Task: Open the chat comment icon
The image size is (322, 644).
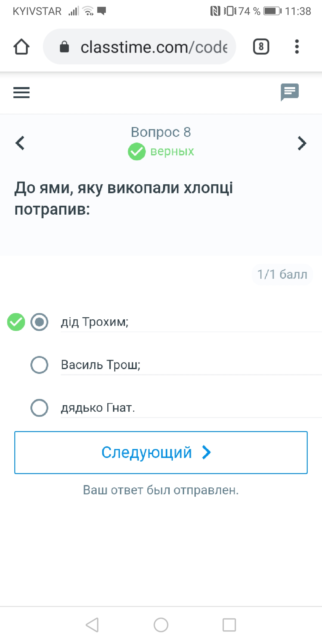Action: point(290,92)
